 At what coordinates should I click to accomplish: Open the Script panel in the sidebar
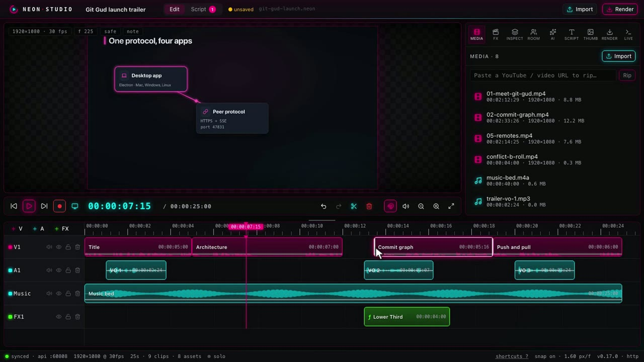point(572,34)
